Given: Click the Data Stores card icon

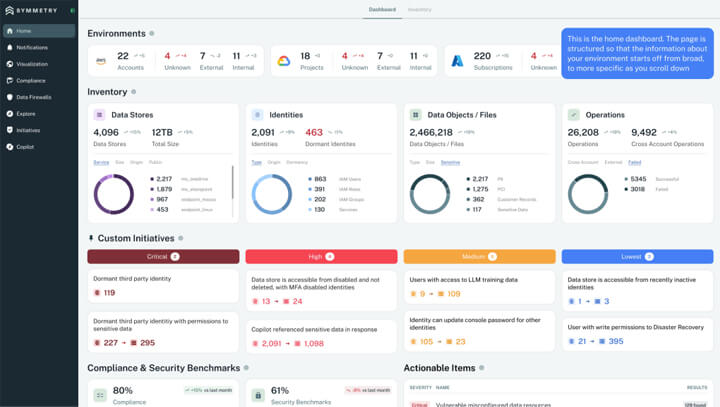Looking at the screenshot, I should 99,115.
